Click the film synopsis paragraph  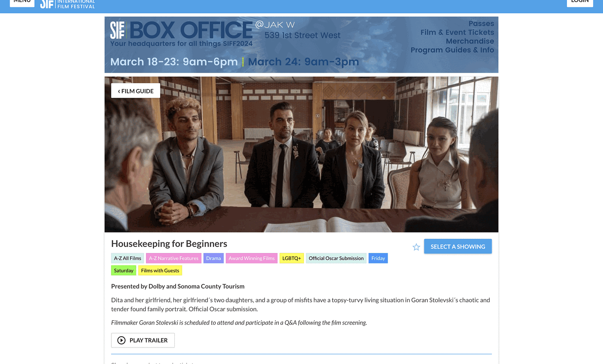[x=301, y=304]
